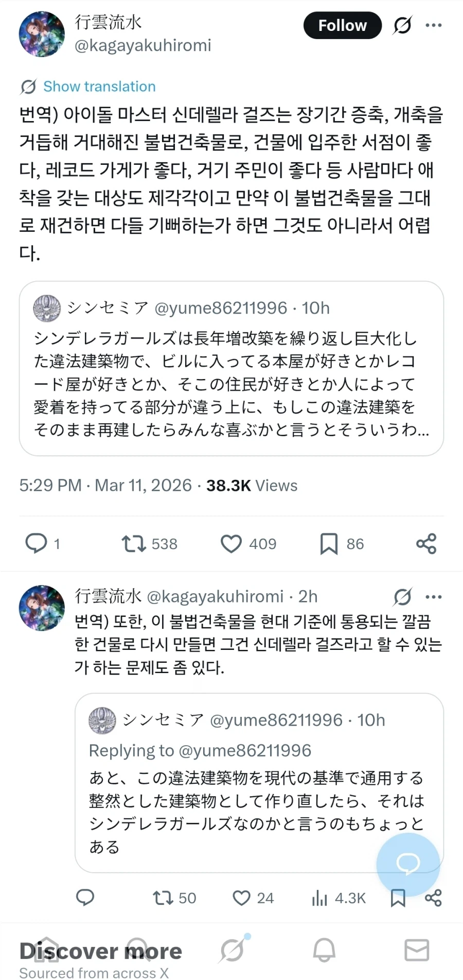Toggle bookmark on the reply tweet
The image size is (463, 980).
click(398, 898)
